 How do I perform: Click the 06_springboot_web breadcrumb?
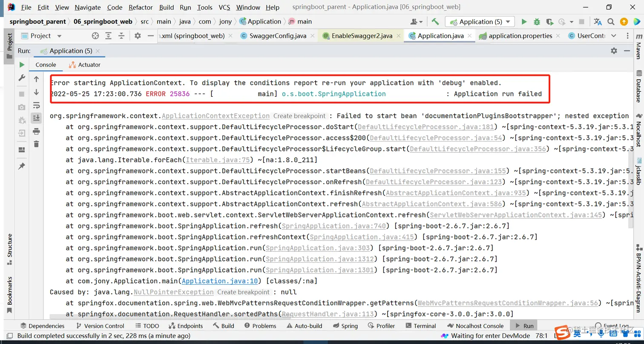103,21
